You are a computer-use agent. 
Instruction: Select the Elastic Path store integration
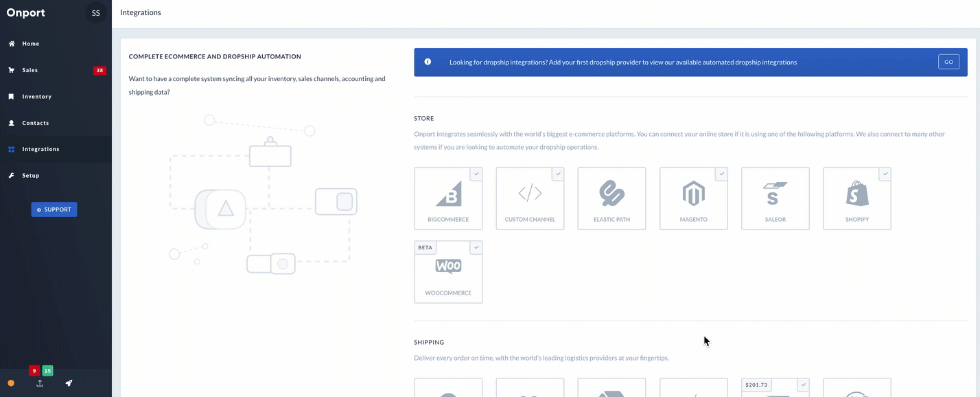[x=611, y=198]
